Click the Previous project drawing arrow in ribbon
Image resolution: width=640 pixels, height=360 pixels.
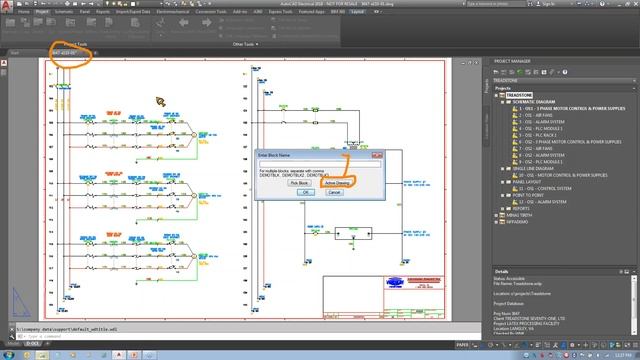click(184, 22)
